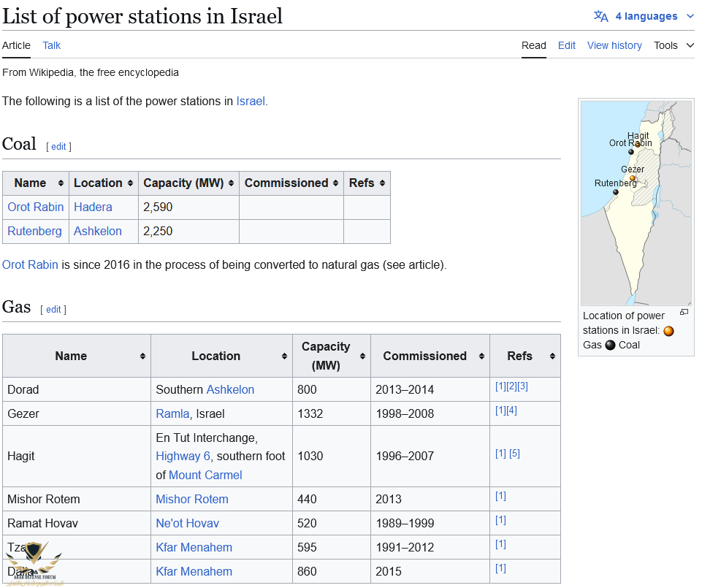Switch to the Talk tab
The image size is (702, 588).
click(52, 45)
